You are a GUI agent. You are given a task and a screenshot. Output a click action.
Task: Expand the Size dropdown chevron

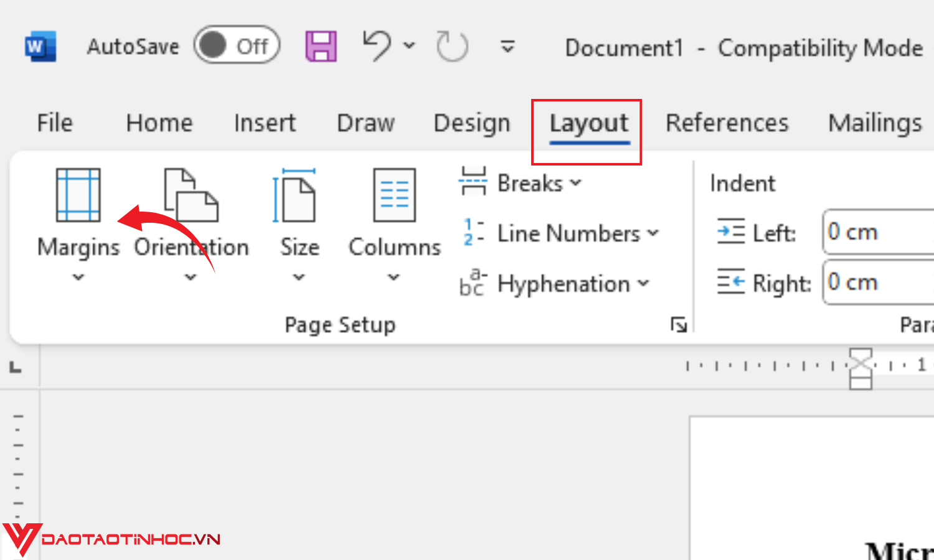tap(300, 277)
